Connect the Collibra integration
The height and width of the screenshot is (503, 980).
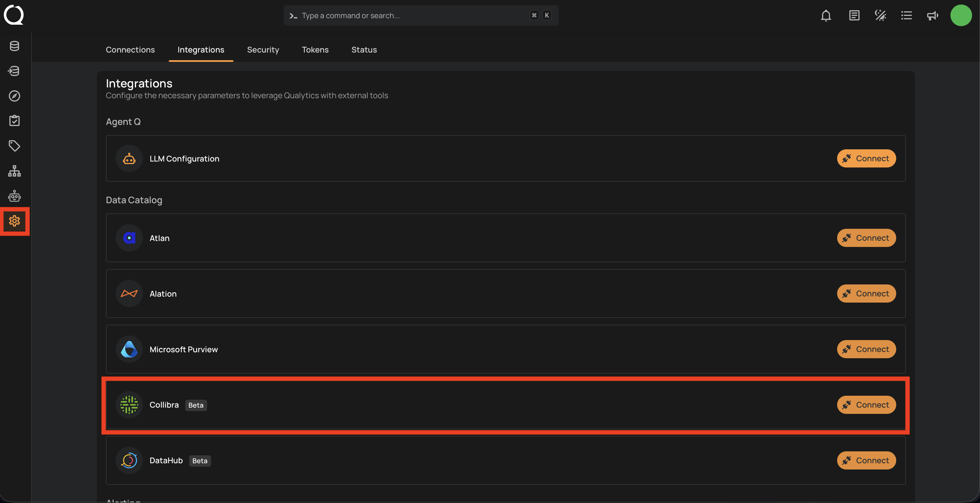point(866,405)
